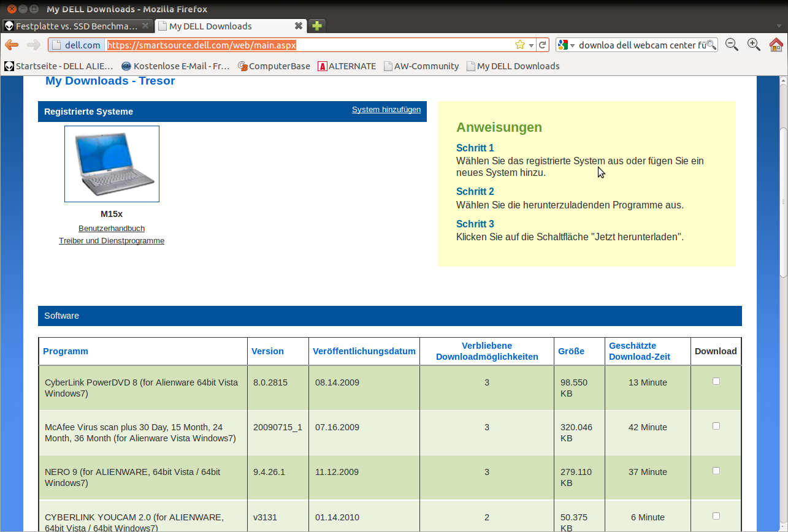The width and height of the screenshot is (788, 532).
Task: Close the My DELL Downloads tab
Action: 298,26
